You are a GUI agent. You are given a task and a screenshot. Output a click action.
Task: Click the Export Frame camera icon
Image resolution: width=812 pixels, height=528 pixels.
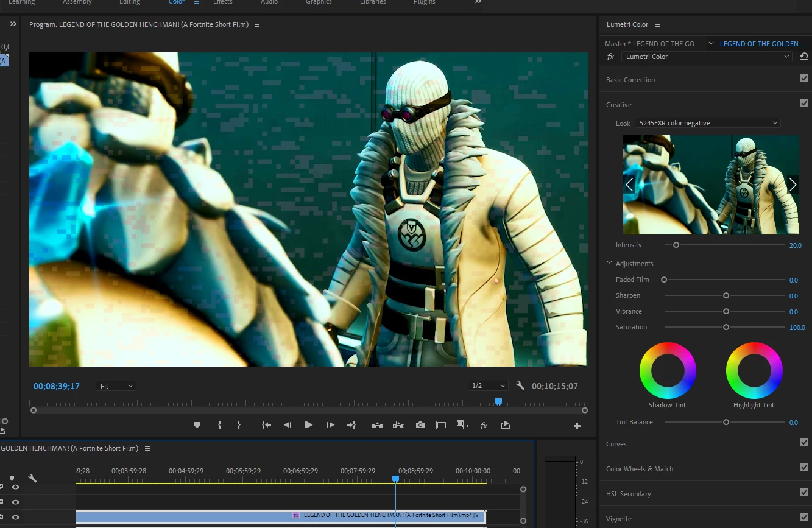click(420, 425)
